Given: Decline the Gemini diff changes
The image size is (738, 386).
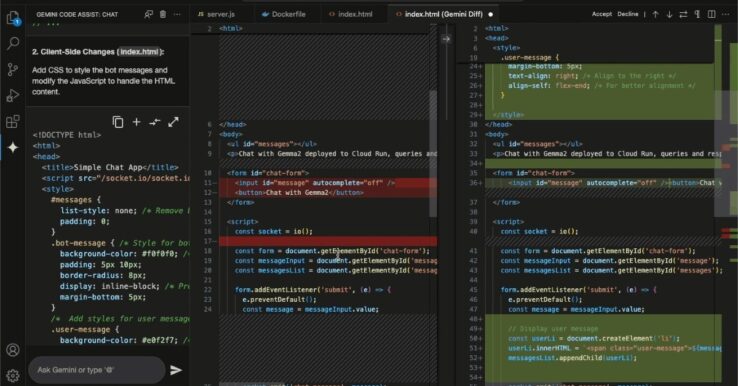Looking at the screenshot, I should click(628, 14).
